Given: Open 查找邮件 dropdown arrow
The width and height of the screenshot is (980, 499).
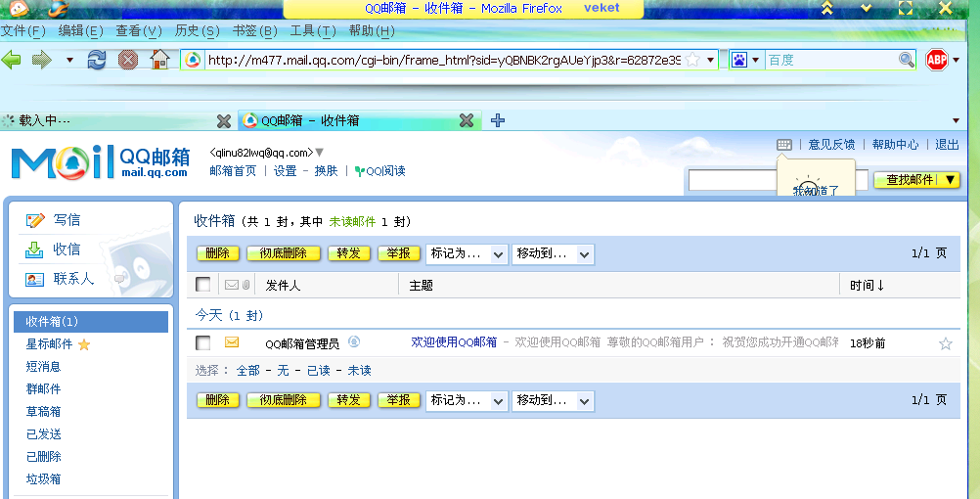Looking at the screenshot, I should pyautogui.click(x=951, y=180).
